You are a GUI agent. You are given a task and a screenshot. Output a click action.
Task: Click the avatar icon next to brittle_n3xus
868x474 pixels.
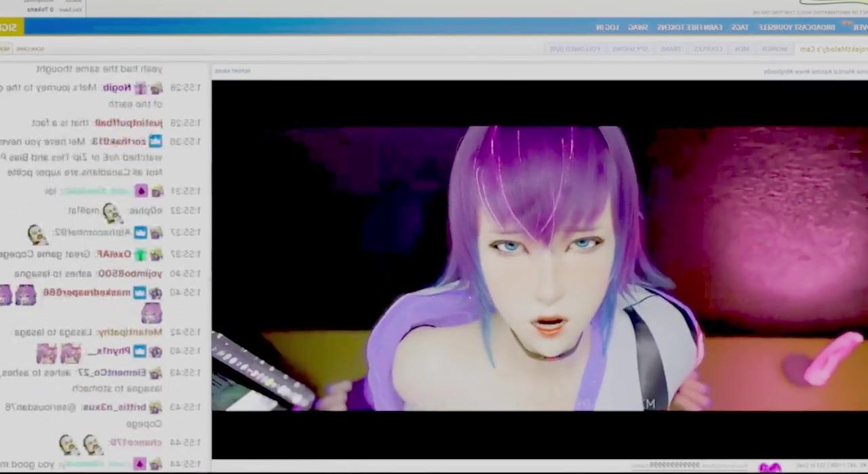156,408
